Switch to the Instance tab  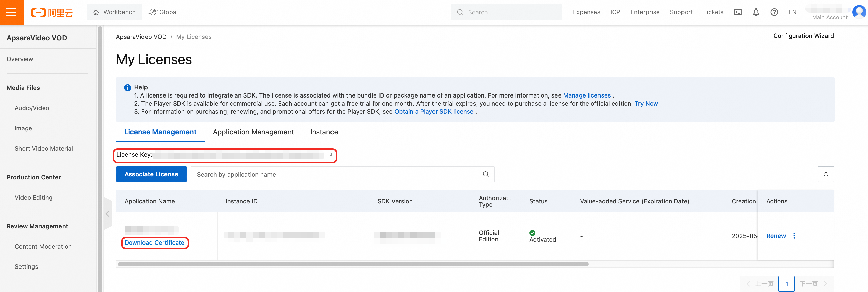pyautogui.click(x=324, y=132)
